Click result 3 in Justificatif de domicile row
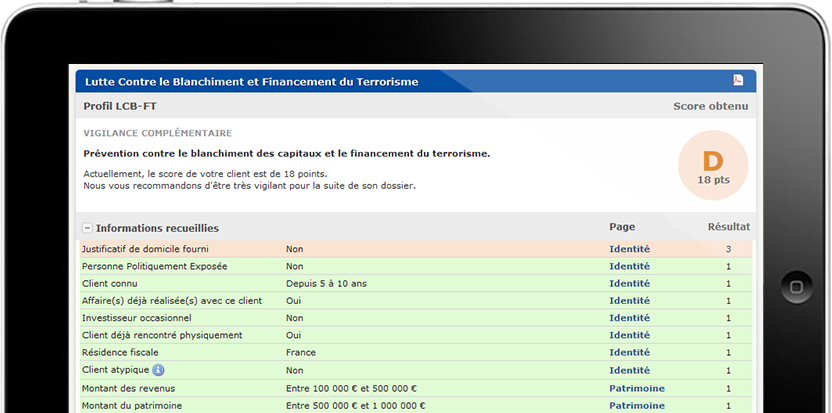The image size is (832, 413). pos(729,249)
